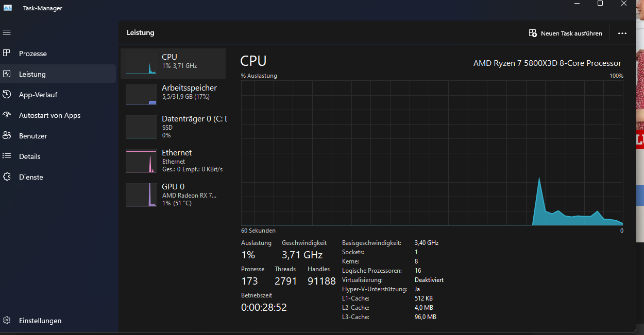Screen dimensions: 644x335
Task: Select the Arbeitsspeicher performance entry
Action: 173,95
